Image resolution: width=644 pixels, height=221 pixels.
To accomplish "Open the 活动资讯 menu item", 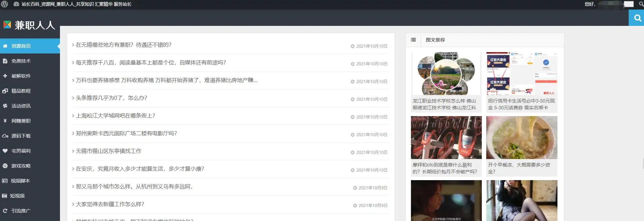I will [30, 106].
